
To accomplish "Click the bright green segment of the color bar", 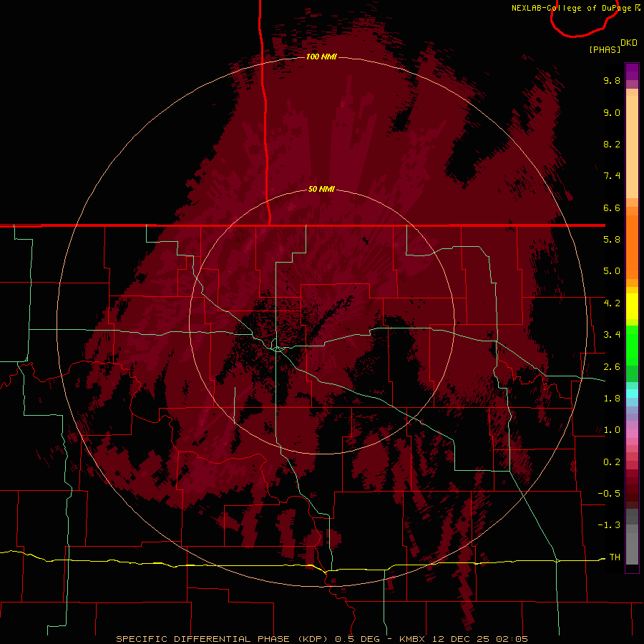I will coord(632,345).
